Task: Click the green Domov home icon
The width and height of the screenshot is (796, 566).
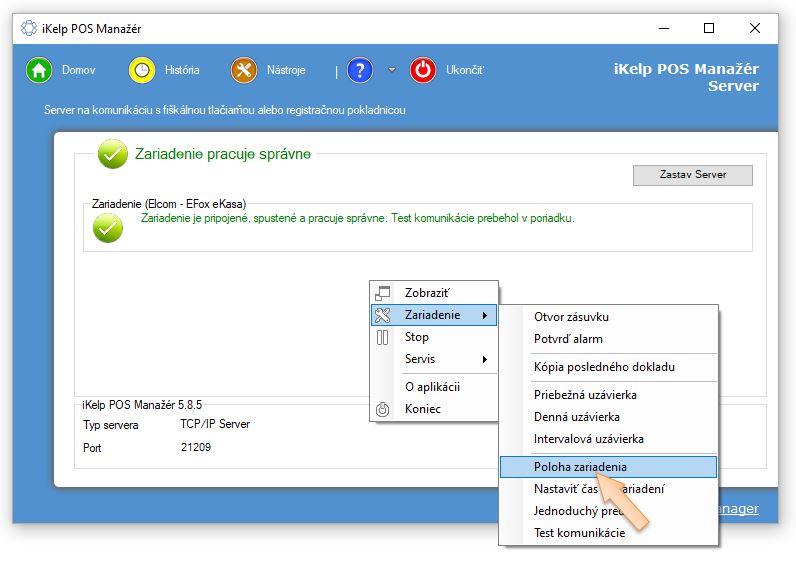Action: tap(39, 70)
